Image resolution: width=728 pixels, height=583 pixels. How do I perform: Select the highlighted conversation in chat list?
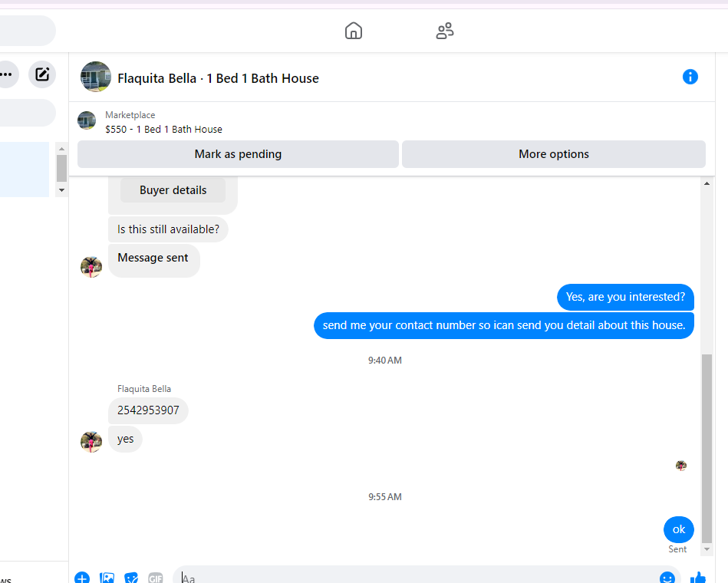[24, 170]
